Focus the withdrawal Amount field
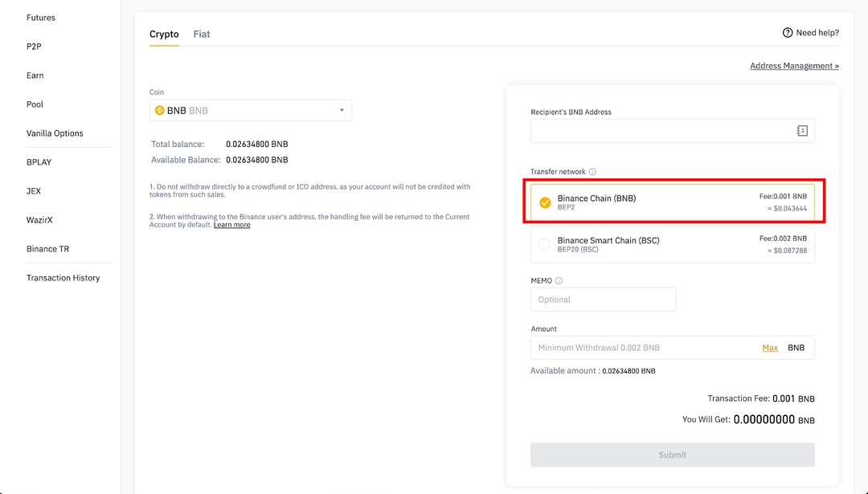The height and width of the screenshot is (494, 868). tap(672, 347)
